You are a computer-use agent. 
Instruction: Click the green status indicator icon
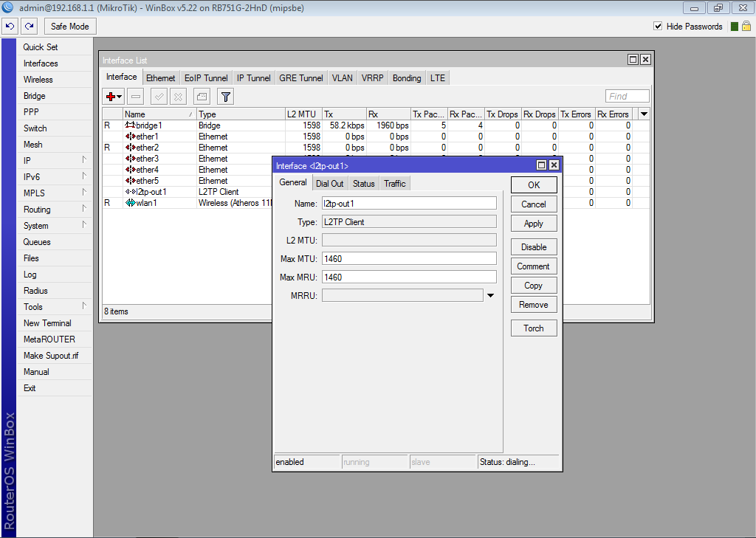click(735, 27)
